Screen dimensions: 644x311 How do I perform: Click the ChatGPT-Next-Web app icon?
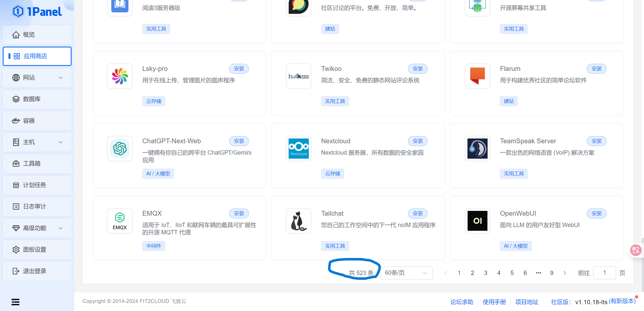(120, 149)
